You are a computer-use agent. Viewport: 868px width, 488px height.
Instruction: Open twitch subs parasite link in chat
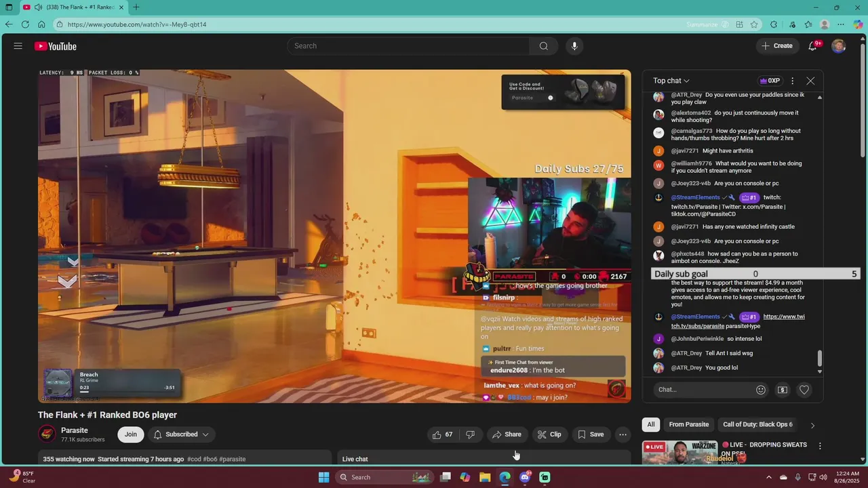coord(738,321)
